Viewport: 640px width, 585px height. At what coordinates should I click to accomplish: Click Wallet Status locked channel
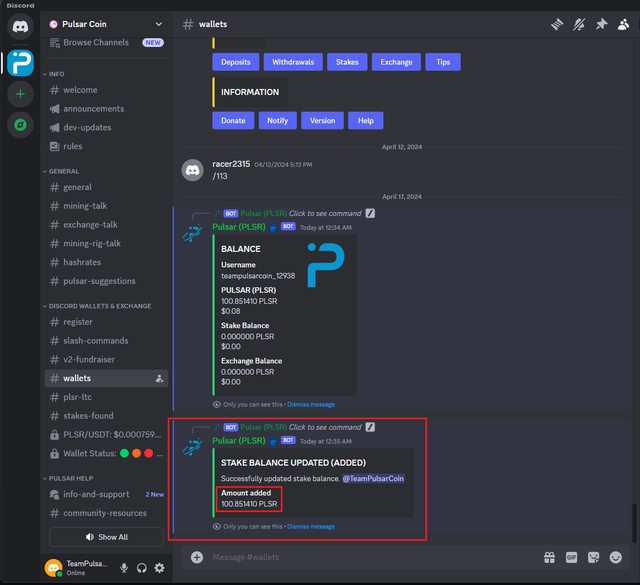[x=106, y=453]
